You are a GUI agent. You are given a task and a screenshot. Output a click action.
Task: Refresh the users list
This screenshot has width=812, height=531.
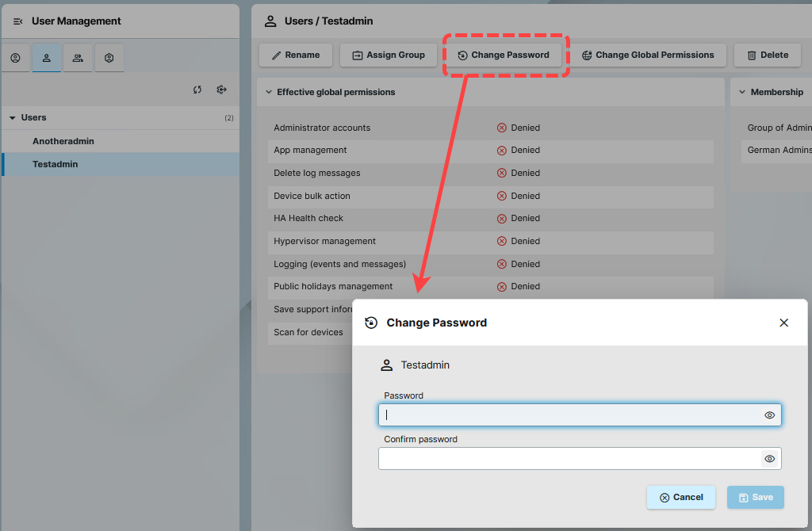[x=197, y=90]
